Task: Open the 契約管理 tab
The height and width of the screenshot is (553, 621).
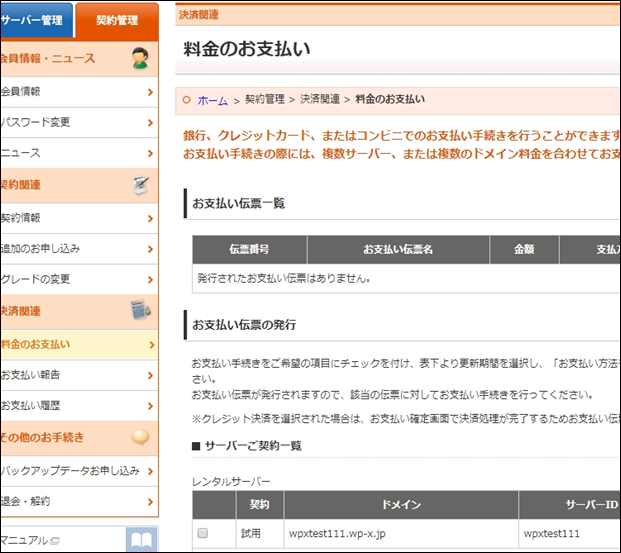Action: tap(117, 20)
